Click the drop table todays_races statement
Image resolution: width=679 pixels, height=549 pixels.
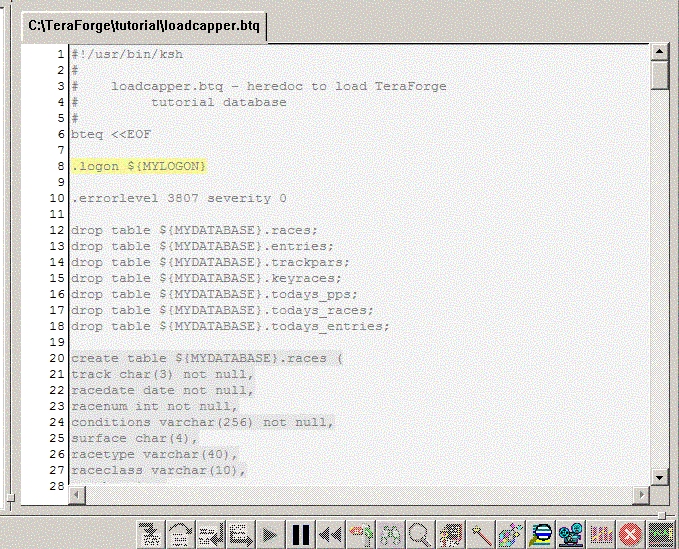pyautogui.click(x=223, y=310)
